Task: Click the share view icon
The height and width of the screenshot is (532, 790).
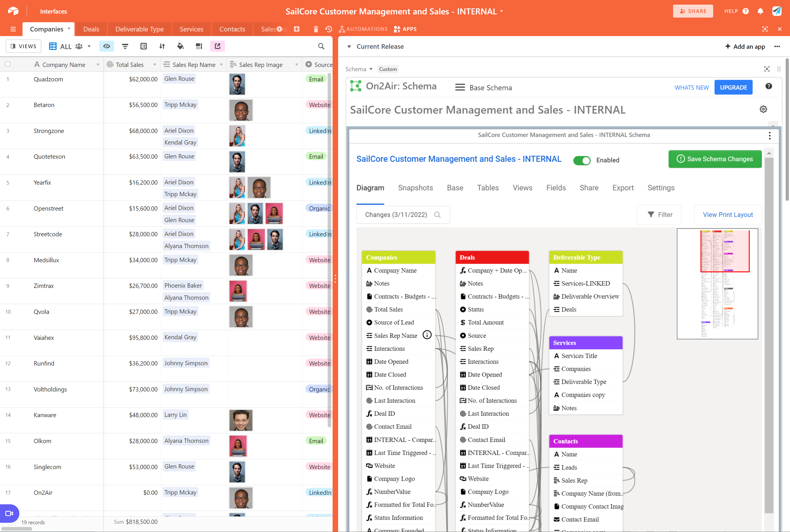Action: (217, 46)
